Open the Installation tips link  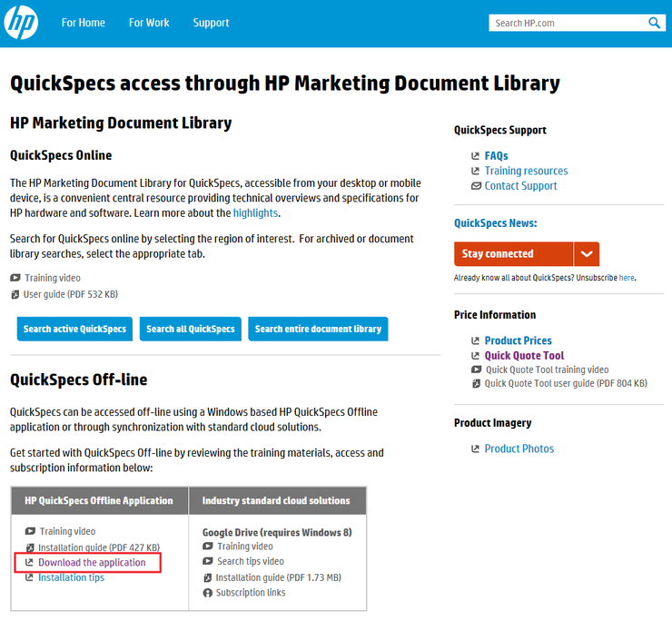71,577
